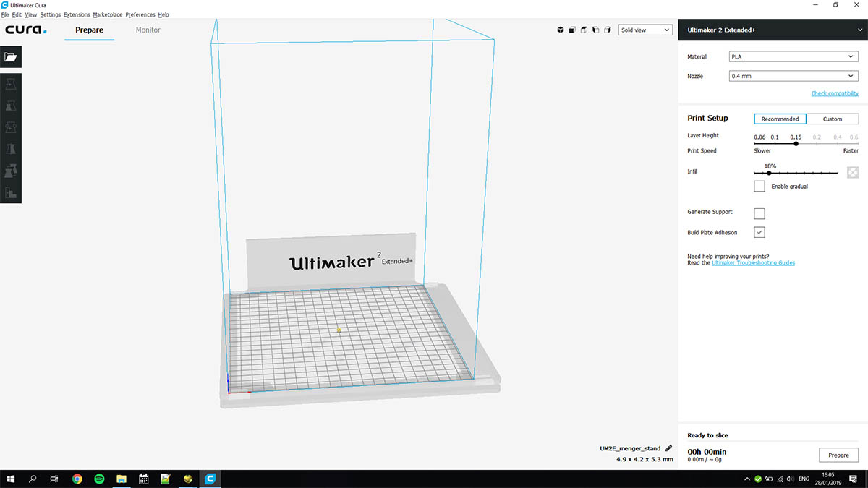This screenshot has height=488, width=868.
Task: Open the Extensions menu
Action: pyautogui.click(x=77, y=14)
